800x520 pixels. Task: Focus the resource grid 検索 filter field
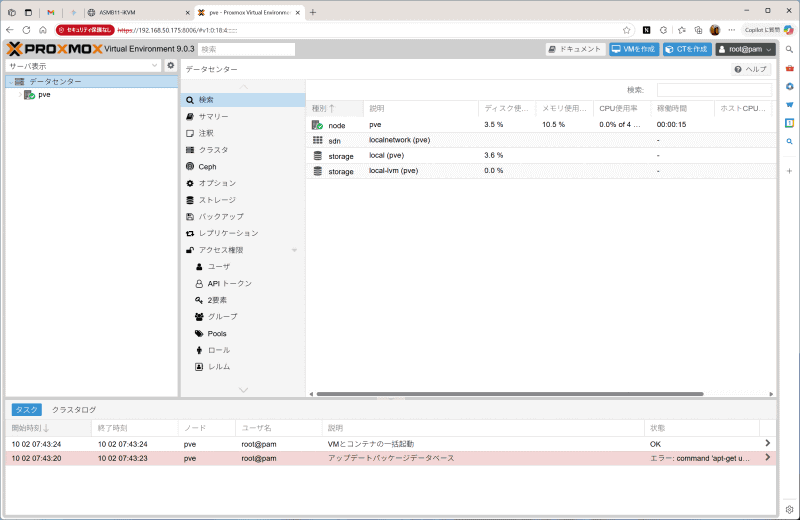click(x=714, y=90)
